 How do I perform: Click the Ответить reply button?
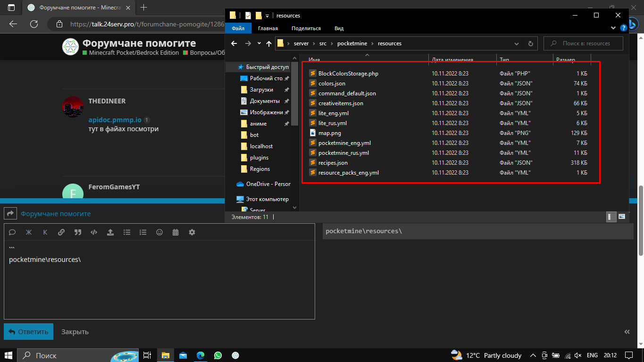coord(28,332)
